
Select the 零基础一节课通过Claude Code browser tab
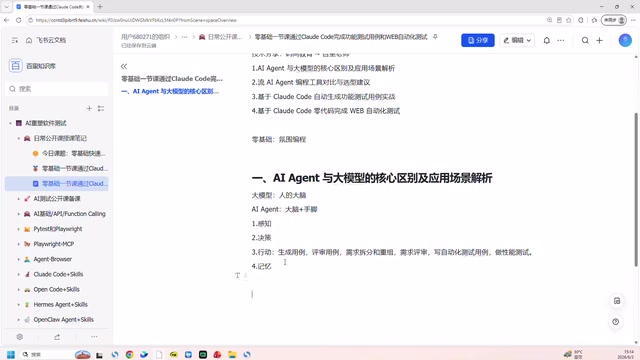pyautogui.click(x=53, y=7)
